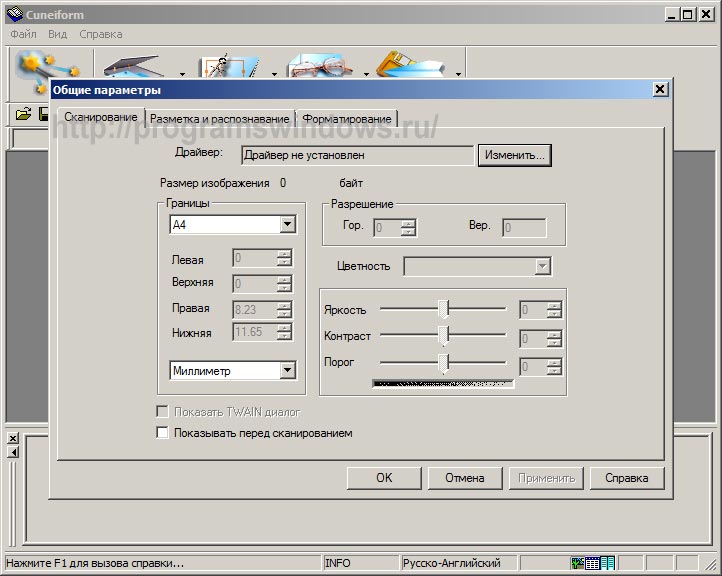The image size is (722, 576).
Task: Open the Файл menu
Action: tap(23, 33)
